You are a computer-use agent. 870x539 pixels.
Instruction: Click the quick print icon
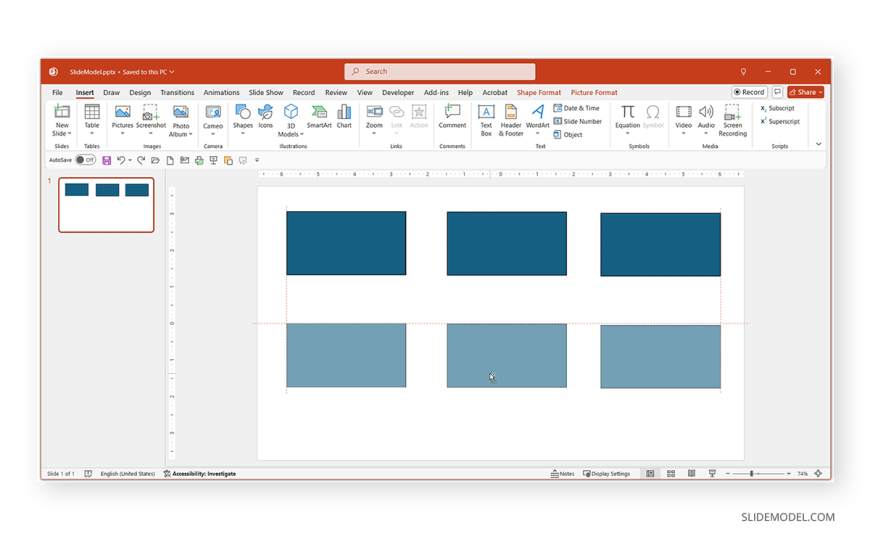pyautogui.click(x=199, y=160)
